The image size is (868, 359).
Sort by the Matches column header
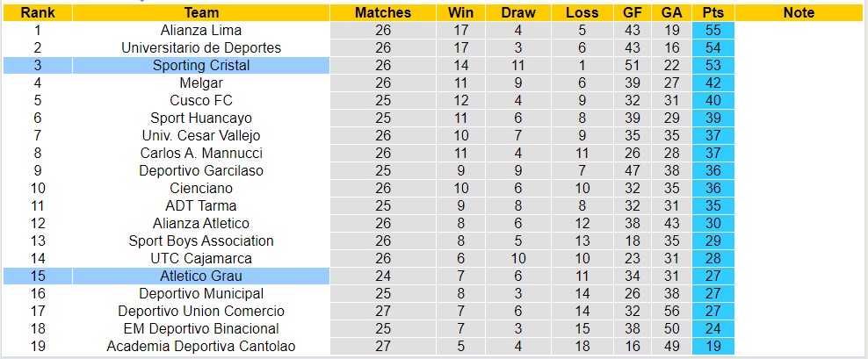[x=382, y=12]
